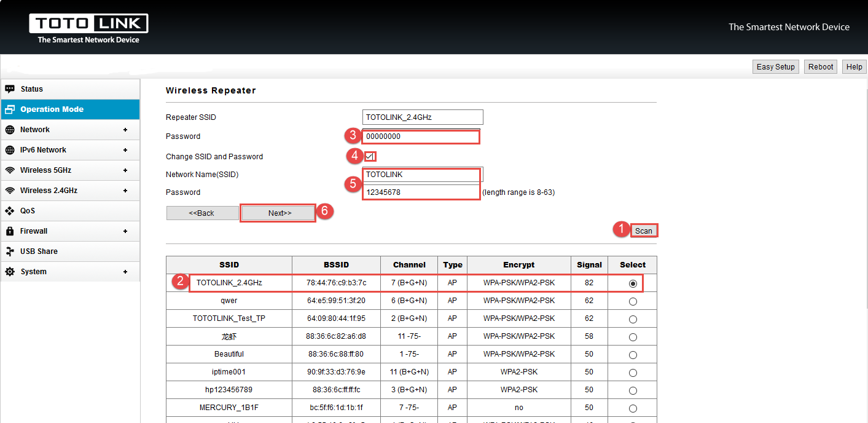This screenshot has height=423, width=868.
Task: Choose the TOTOTLINK_Test_TP network radio button
Action: [633, 319]
